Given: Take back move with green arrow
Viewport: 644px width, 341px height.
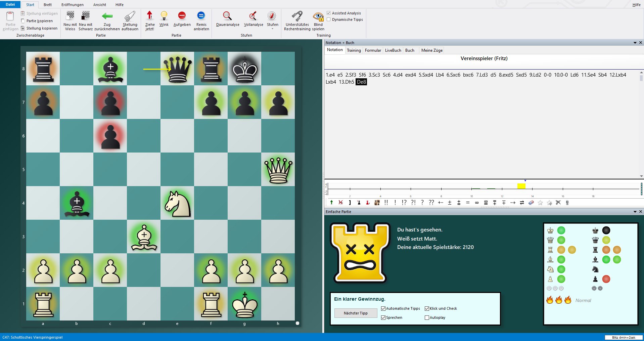Looking at the screenshot, I should click(107, 20).
